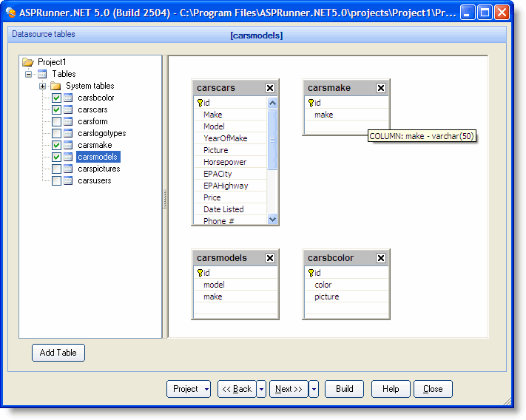
Task: Select carsmodels in the tree
Action: tap(98, 157)
